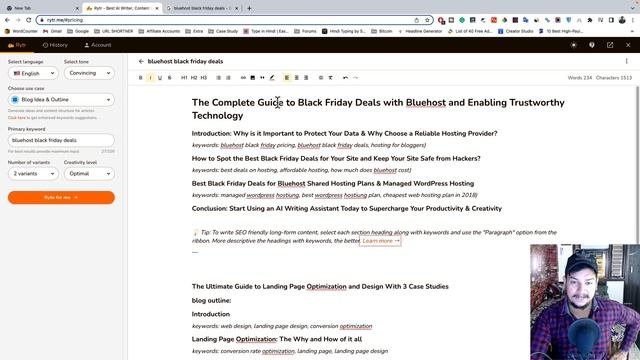Insert a blockquote from toolbar

262,78
